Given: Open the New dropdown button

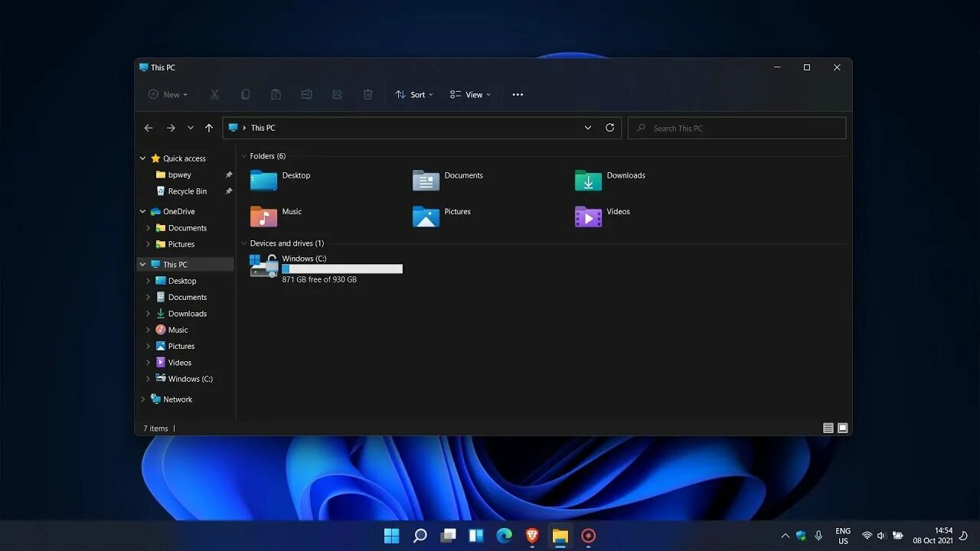Looking at the screenshot, I should coord(168,95).
